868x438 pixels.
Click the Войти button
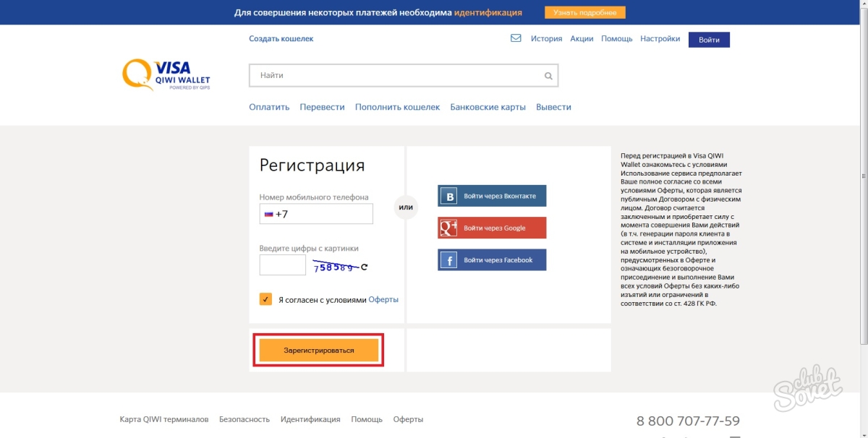709,40
